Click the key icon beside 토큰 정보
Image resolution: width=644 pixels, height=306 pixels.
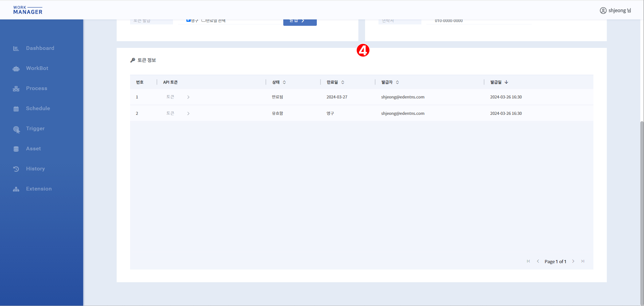tap(133, 60)
